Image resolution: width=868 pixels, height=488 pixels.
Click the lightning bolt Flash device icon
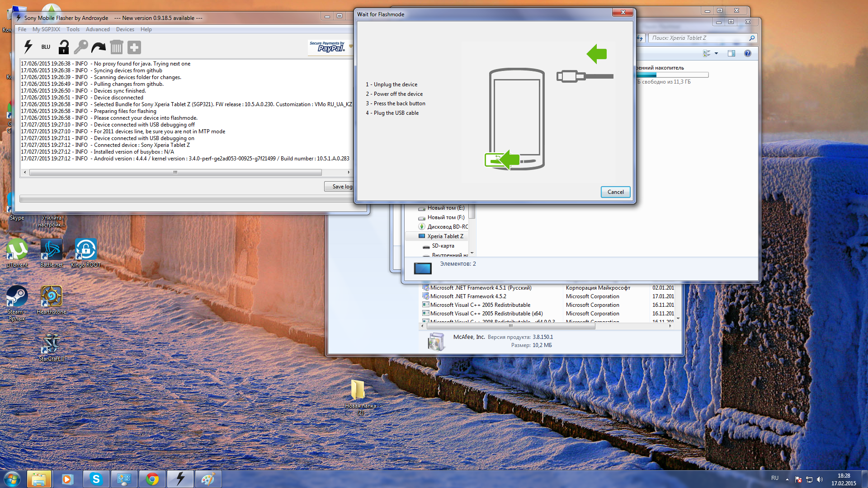[28, 47]
